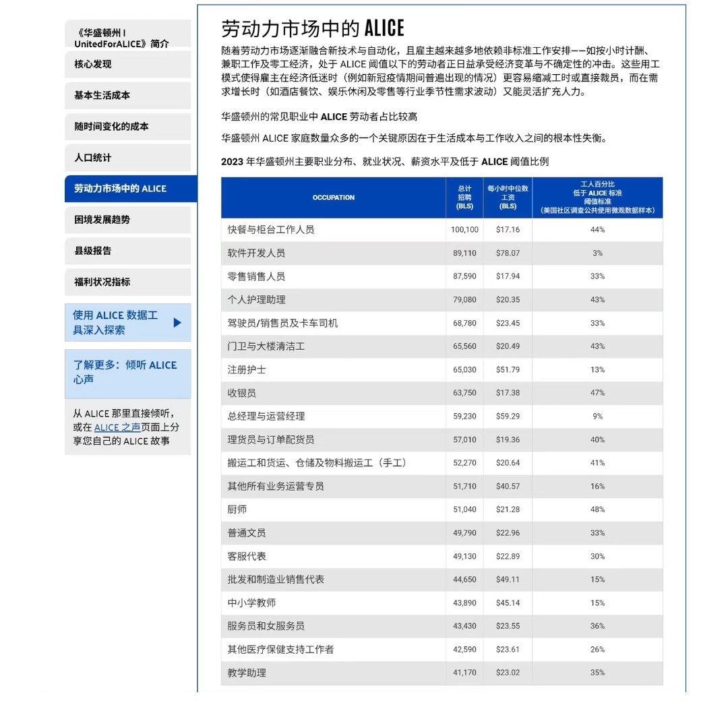728x701 pixels.
Task: Click the $59.29 wage cell
Action: (508, 417)
